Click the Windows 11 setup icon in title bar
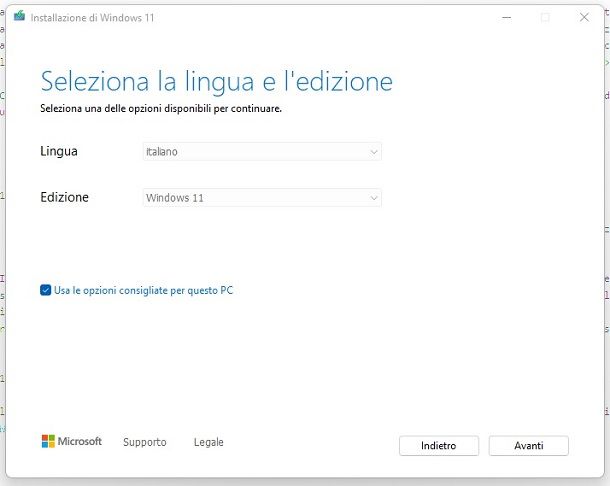The width and height of the screenshot is (610, 486). 19,16
